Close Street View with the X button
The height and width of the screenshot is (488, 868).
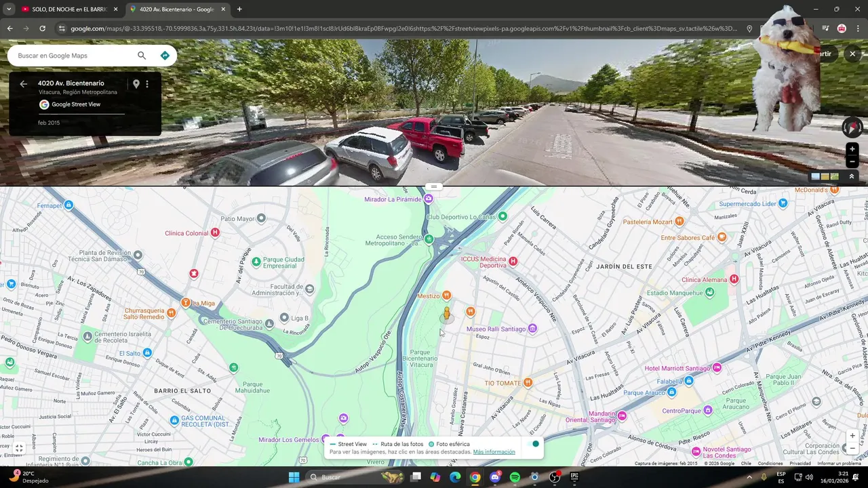click(852, 54)
